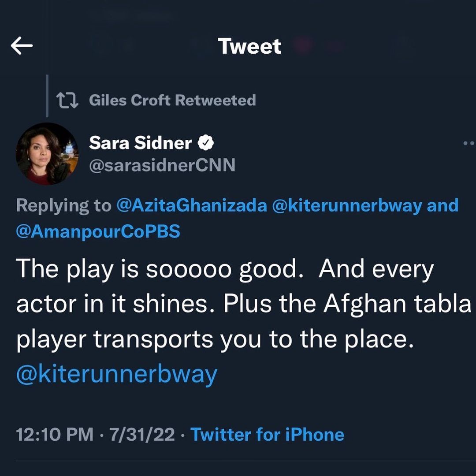Open the three-dot more options menu
This screenshot has height=476, width=476.
pos(469,143)
